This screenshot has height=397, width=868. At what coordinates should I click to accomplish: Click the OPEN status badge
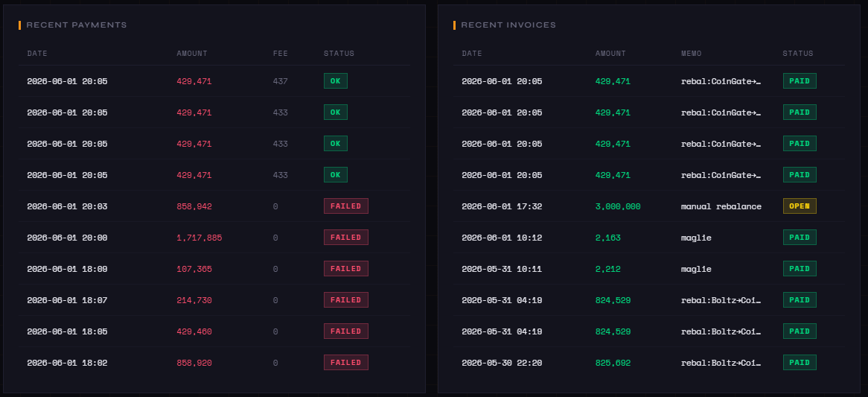pyautogui.click(x=800, y=206)
